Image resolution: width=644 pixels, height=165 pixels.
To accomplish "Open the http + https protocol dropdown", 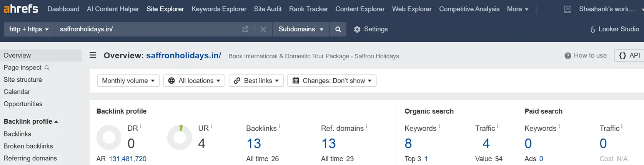I will coord(29,29).
